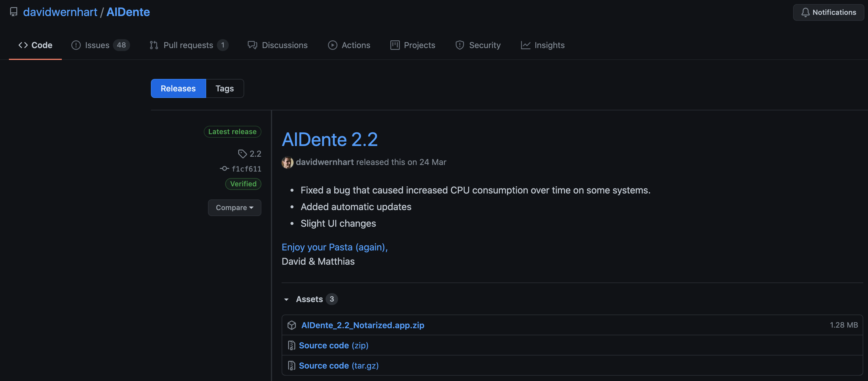Switch to the Tags tab
This screenshot has height=381, width=868.
coord(224,88)
